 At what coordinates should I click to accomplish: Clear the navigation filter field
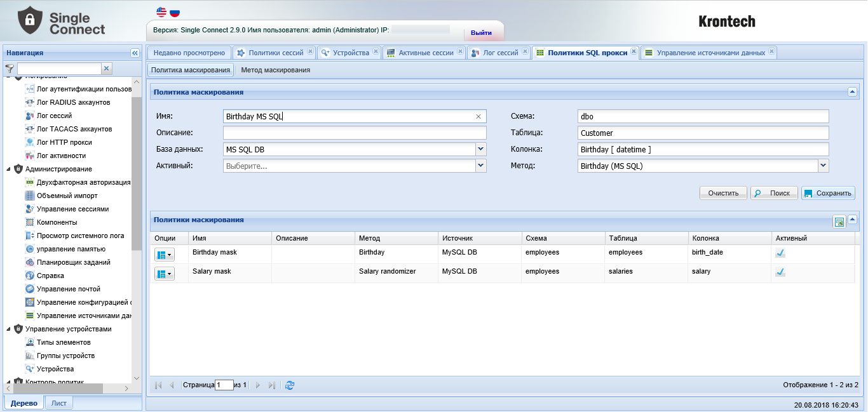(x=106, y=68)
